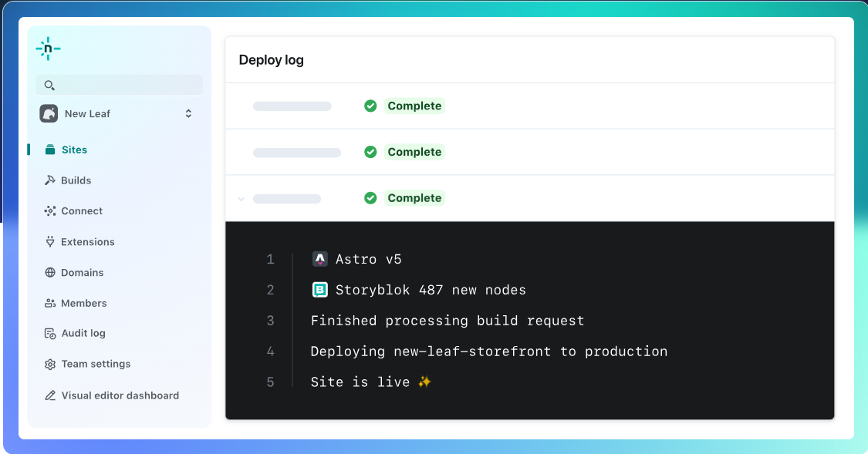Click the Domains globe icon

pyautogui.click(x=50, y=273)
